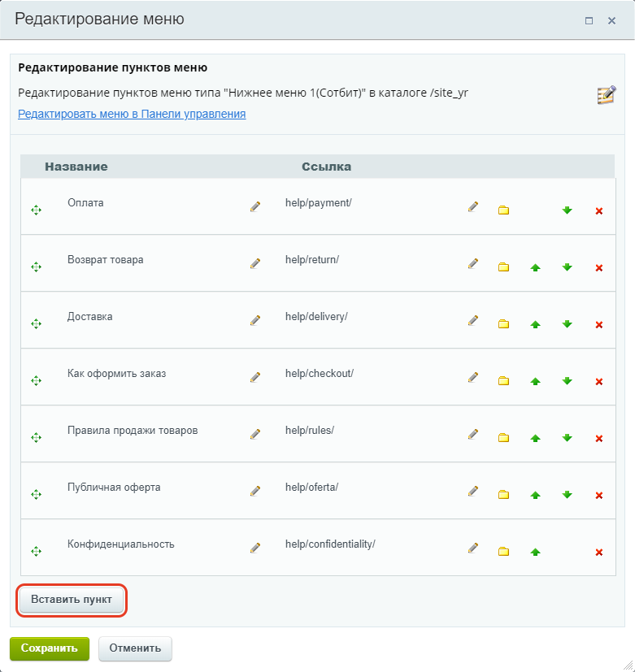The height and width of the screenshot is (672, 635).
Task: Cancel editing with Отменить button
Action: [135, 648]
